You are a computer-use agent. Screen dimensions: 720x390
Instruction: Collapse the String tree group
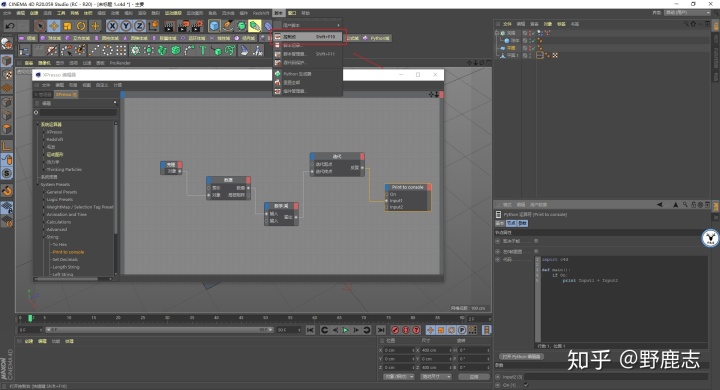45,237
